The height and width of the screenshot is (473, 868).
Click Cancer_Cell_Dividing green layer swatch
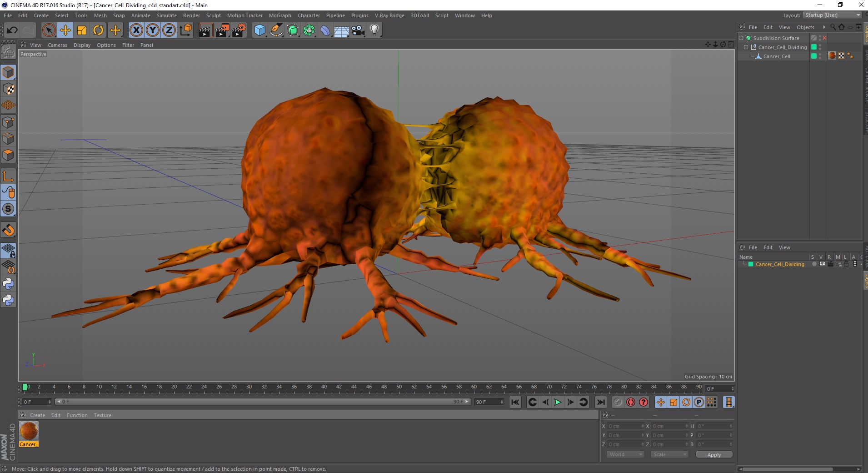(x=814, y=47)
